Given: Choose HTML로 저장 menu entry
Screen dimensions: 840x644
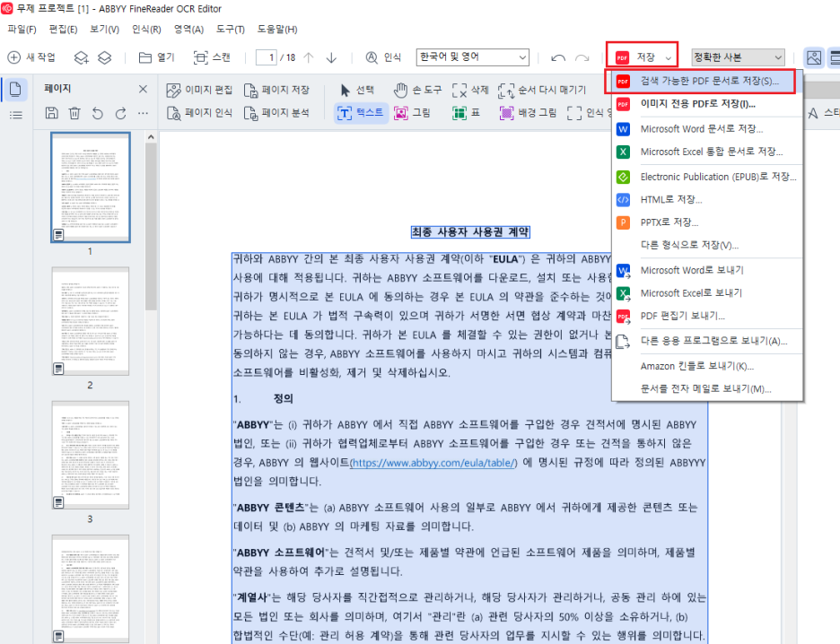Looking at the screenshot, I should pos(706,200).
